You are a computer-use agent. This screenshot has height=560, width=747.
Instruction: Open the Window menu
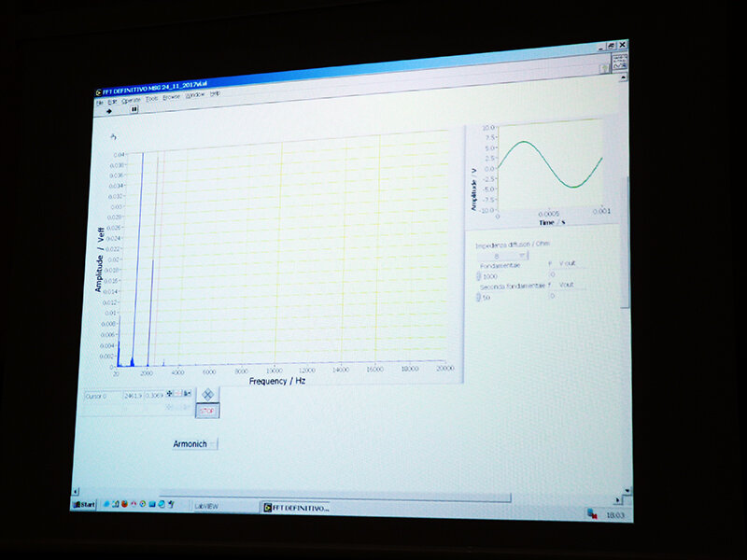pos(194,95)
